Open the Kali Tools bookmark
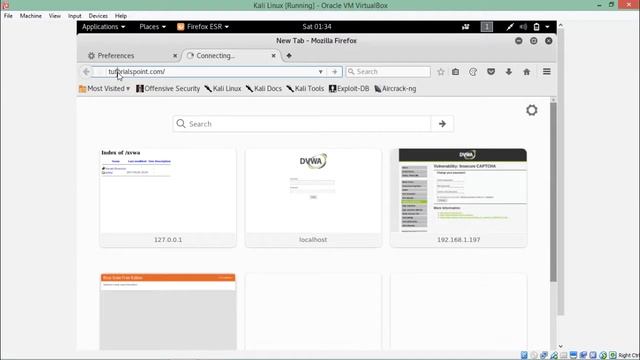This screenshot has height=360, width=640. point(305,89)
